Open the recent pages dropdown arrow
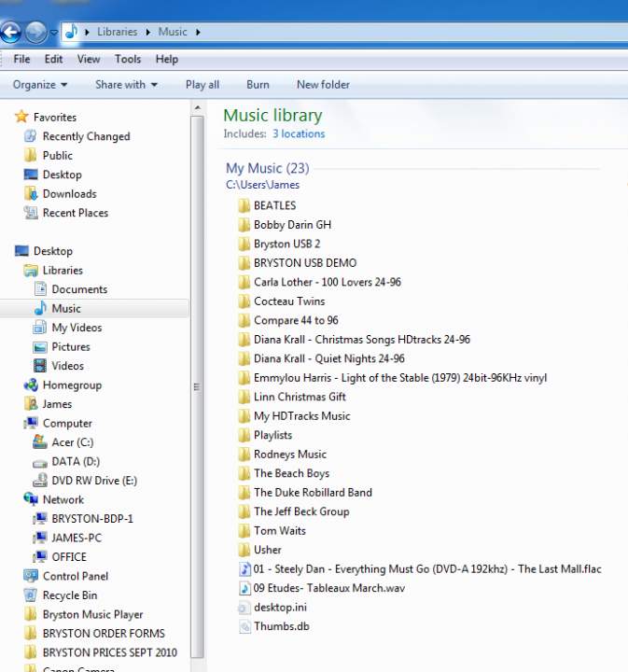The height and width of the screenshot is (672, 628). [x=54, y=32]
